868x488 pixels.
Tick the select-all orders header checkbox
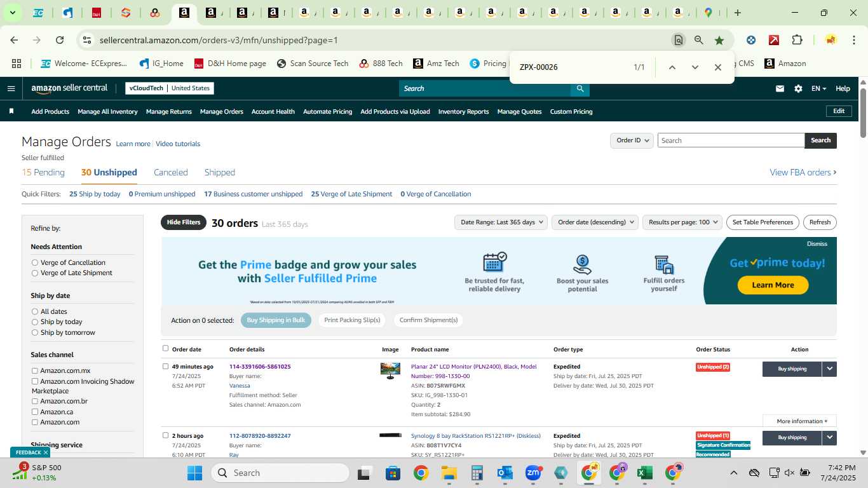(x=166, y=348)
